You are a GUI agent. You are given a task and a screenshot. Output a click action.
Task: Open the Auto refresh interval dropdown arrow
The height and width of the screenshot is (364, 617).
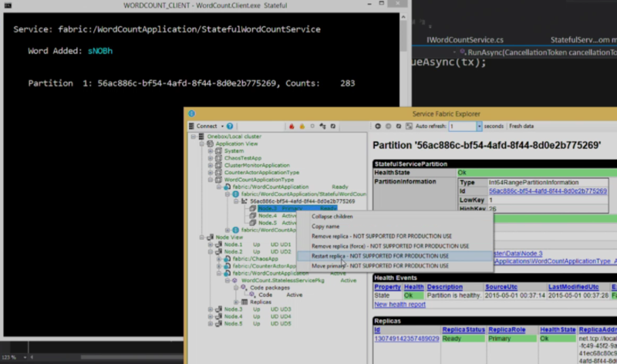click(x=479, y=126)
